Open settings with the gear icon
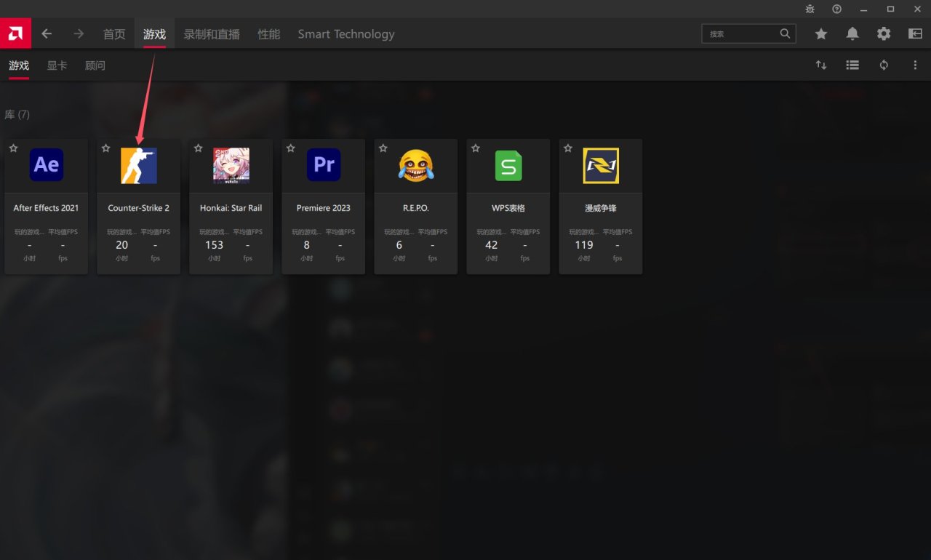The width and height of the screenshot is (931, 560). [x=884, y=33]
